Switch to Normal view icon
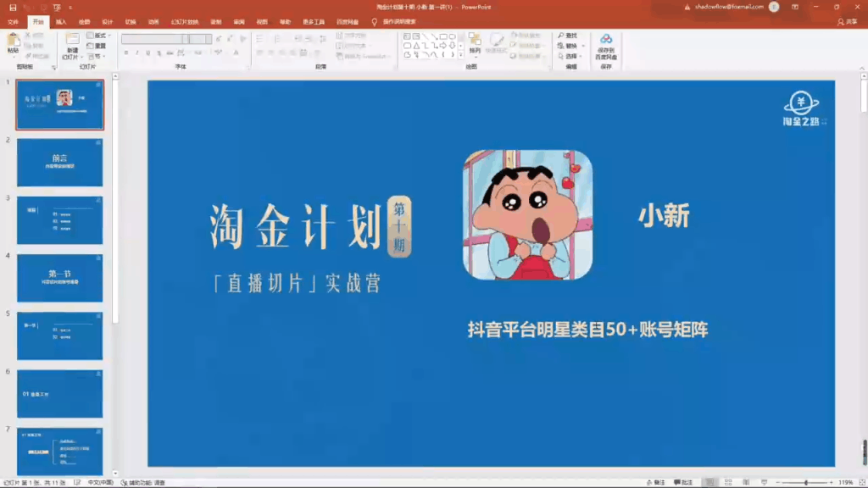This screenshot has height=488, width=868. click(710, 482)
